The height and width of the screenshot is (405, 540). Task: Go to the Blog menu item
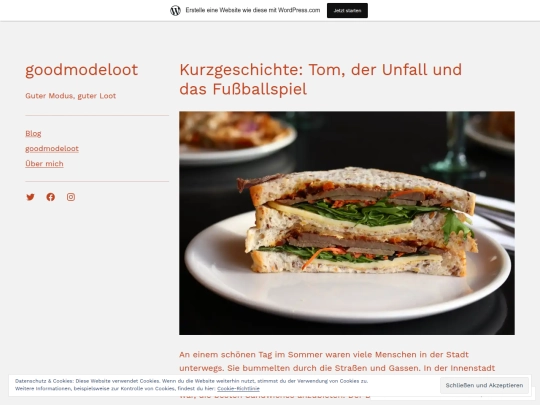point(33,134)
